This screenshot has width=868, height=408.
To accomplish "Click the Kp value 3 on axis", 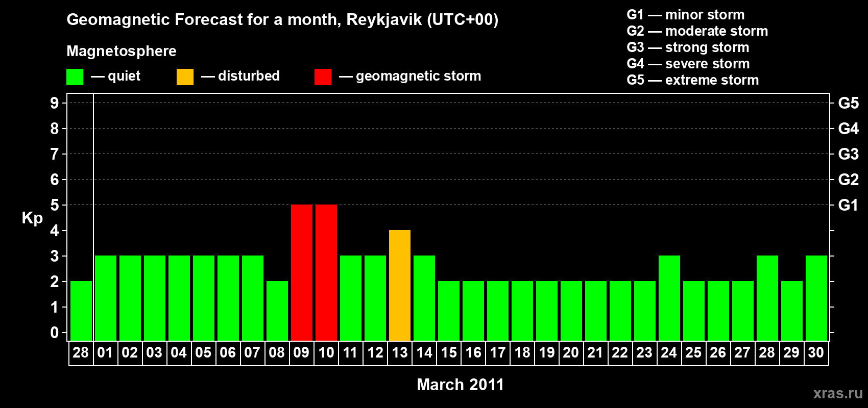I will 55,256.
